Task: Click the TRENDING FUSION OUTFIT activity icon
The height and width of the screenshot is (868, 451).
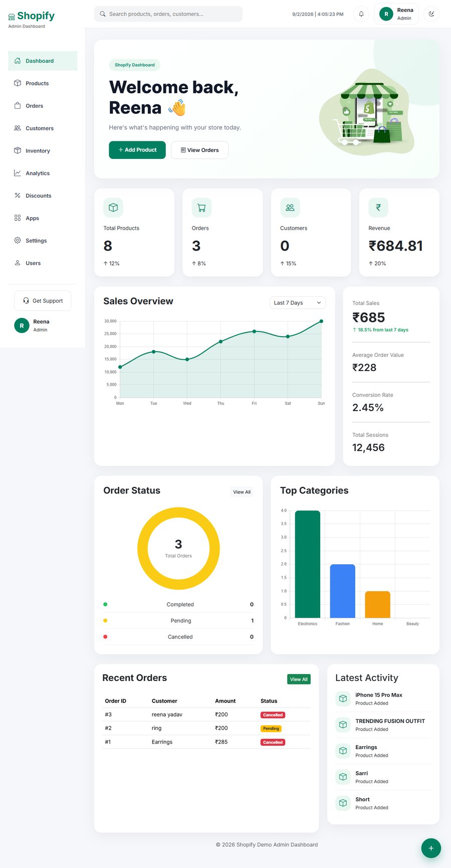Action: 343,725
